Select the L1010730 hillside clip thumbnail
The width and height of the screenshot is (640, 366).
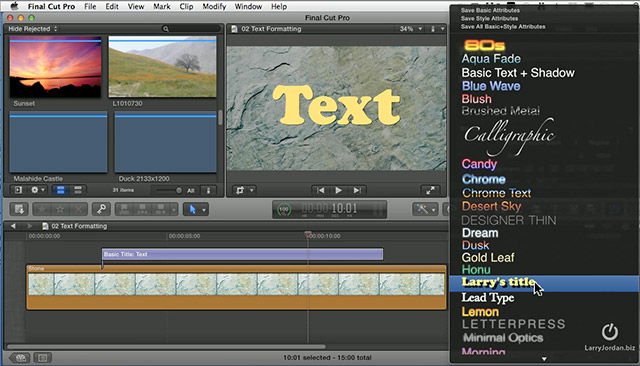pyautogui.click(x=162, y=67)
